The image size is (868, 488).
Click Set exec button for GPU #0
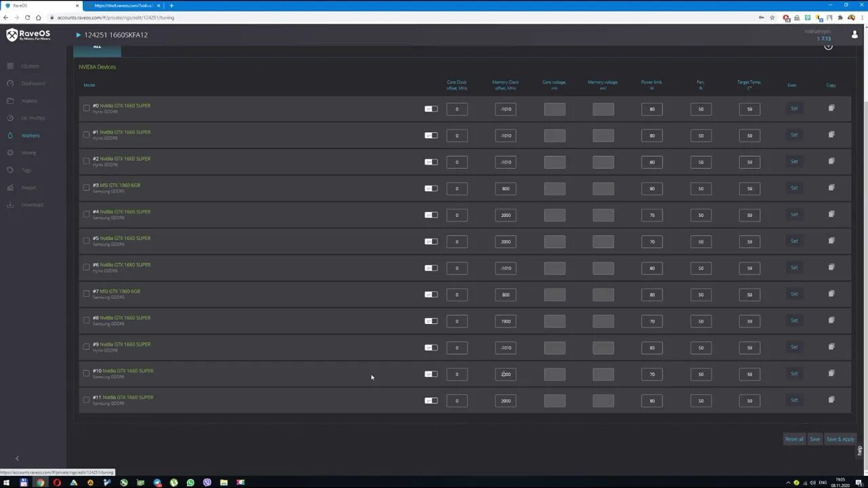pyautogui.click(x=794, y=108)
